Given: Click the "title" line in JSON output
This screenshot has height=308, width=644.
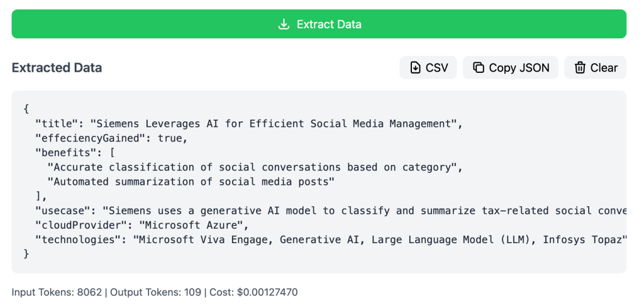Looking at the screenshot, I should point(248,124).
